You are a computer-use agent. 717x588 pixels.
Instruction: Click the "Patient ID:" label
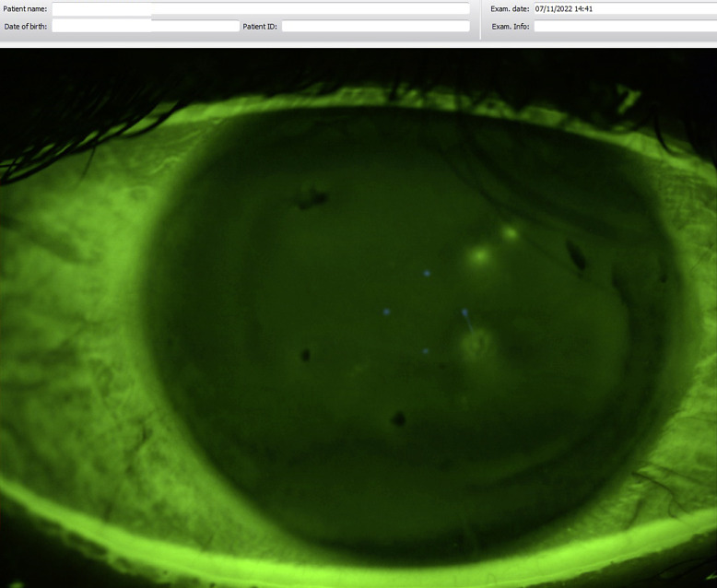tap(260, 27)
